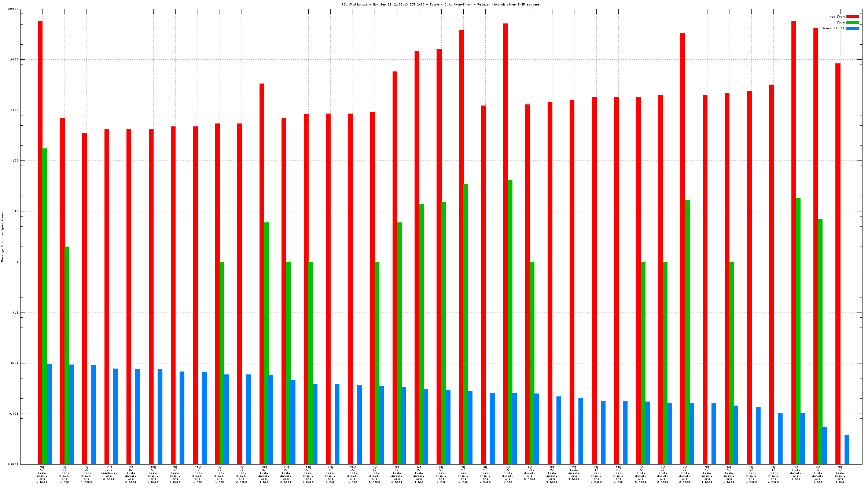The image size is (868, 488).
Task: Click the rightmost blue Score bar
Action: coord(847,450)
